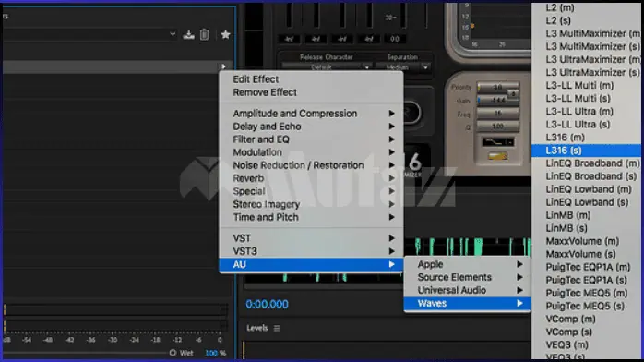Open Reverb submenu
Image resolution: width=644 pixels, height=362 pixels.
coord(311,178)
